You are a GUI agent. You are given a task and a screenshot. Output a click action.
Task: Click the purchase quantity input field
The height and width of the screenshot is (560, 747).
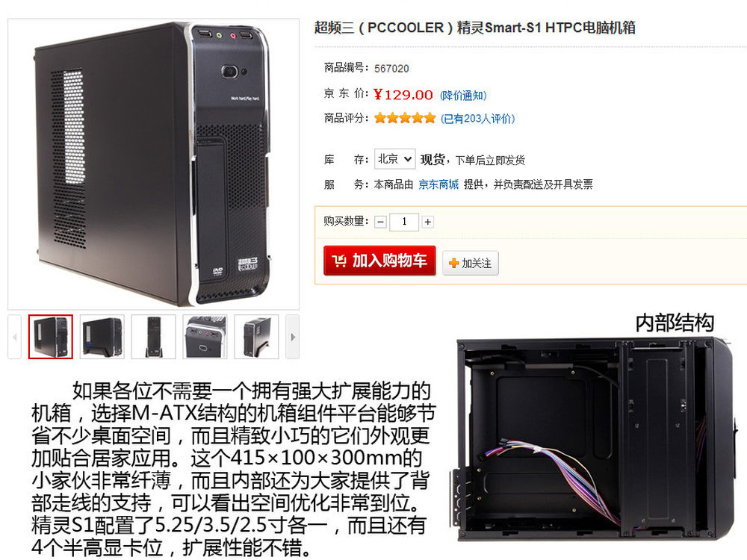coord(404,222)
